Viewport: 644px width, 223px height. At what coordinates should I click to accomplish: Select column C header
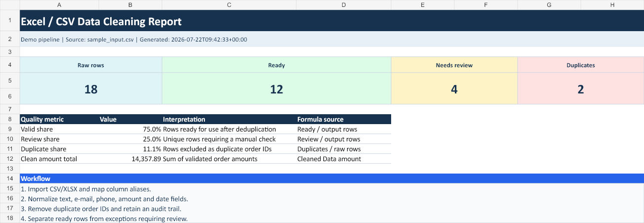point(229,4)
